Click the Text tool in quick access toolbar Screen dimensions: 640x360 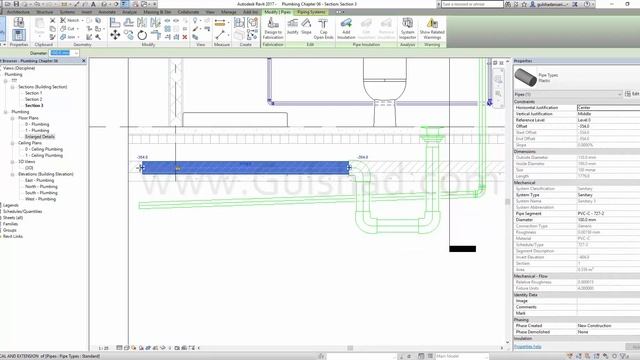point(93,4)
